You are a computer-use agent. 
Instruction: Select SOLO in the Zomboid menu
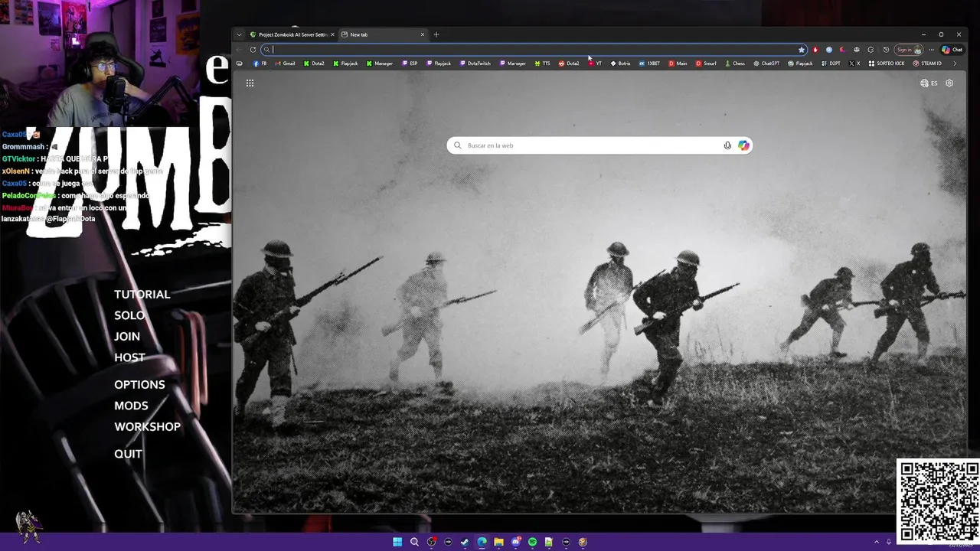(129, 315)
